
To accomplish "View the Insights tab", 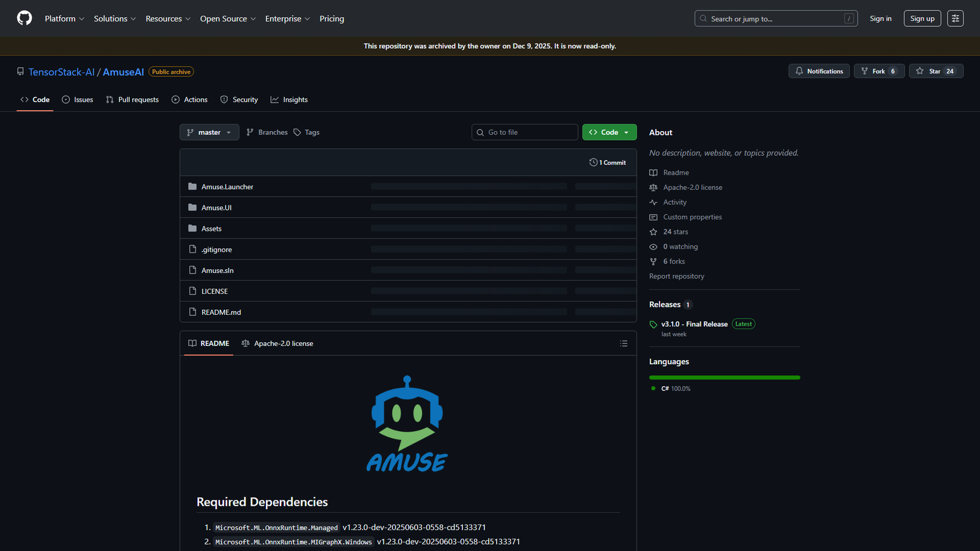I will pos(289,100).
